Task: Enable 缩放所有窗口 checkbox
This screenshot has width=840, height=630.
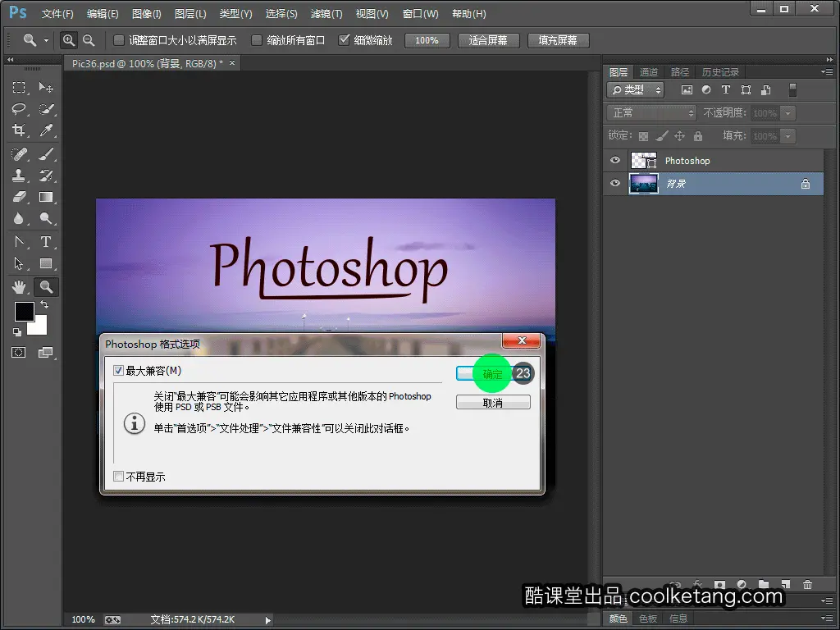Action: (x=257, y=40)
